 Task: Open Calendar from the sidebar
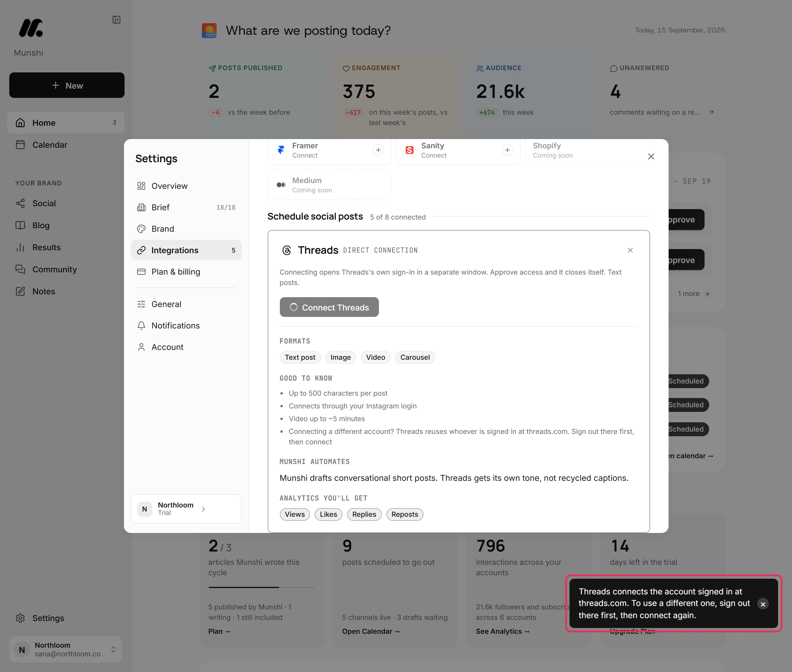(x=65, y=145)
